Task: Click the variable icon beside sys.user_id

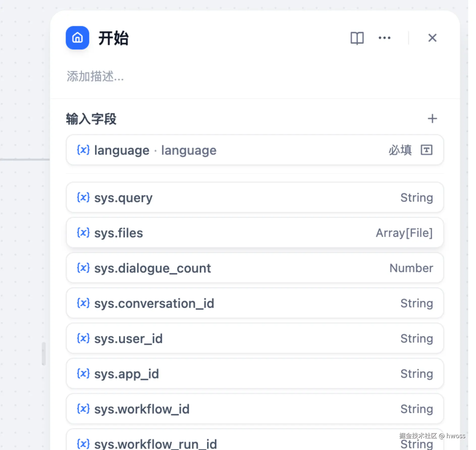Action: [83, 338]
